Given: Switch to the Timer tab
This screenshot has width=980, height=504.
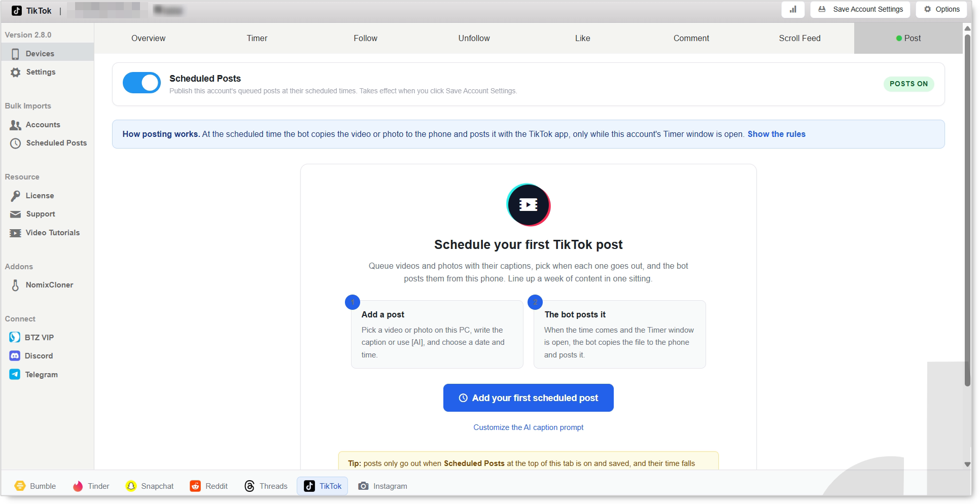Looking at the screenshot, I should (257, 38).
